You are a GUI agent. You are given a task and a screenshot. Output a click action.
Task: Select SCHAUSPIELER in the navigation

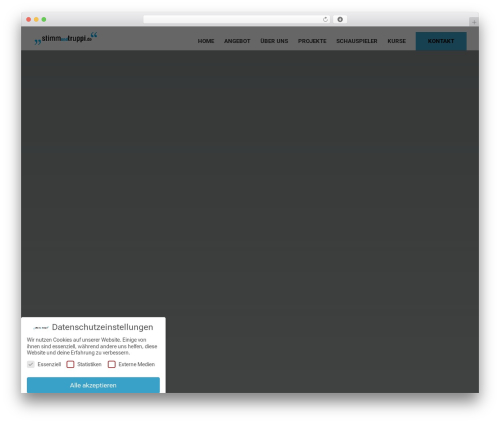357,41
